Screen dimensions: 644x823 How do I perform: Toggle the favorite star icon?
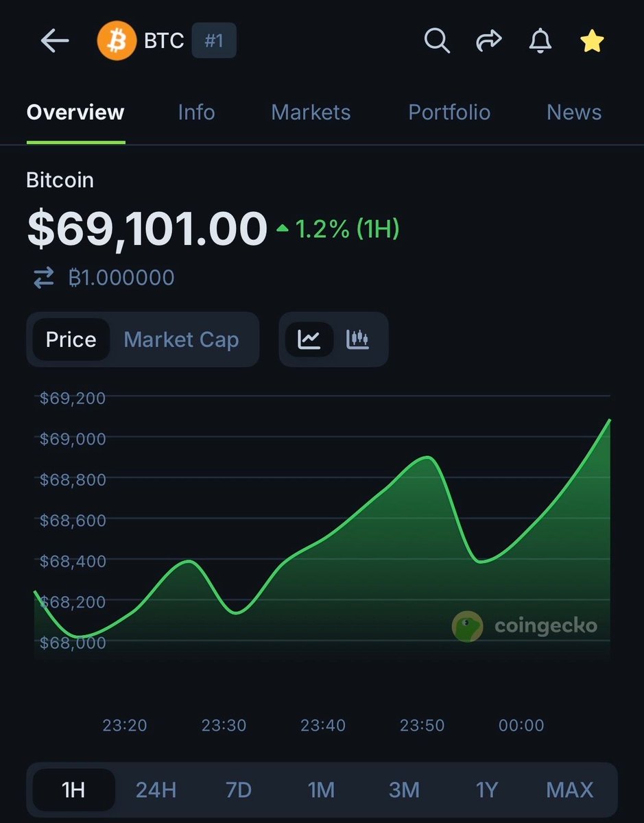click(592, 41)
